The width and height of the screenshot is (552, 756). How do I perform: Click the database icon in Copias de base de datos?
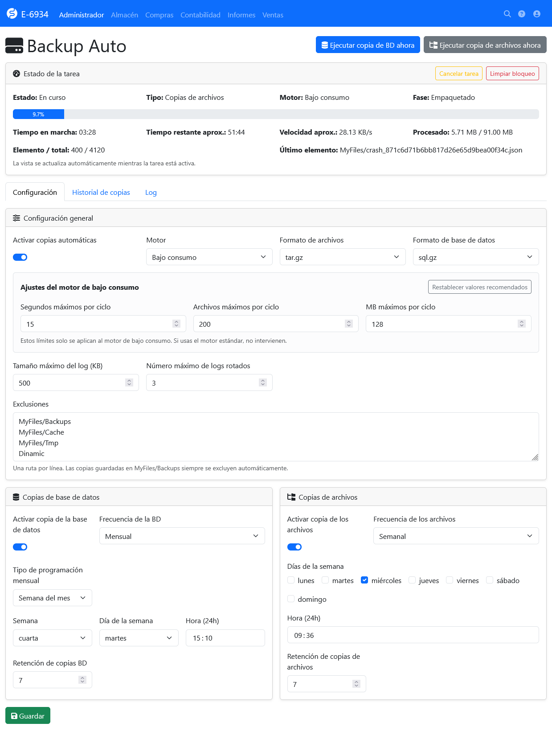pyautogui.click(x=16, y=497)
